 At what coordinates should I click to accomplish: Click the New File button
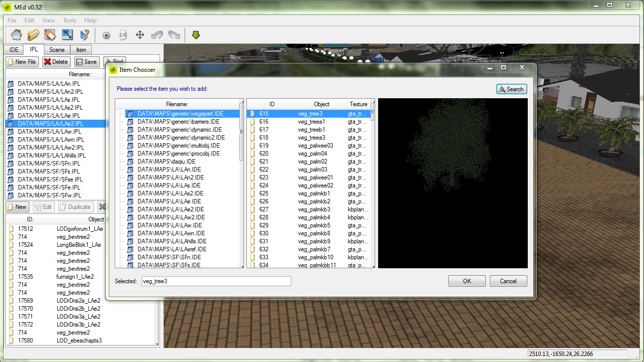pyautogui.click(x=22, y=62)
